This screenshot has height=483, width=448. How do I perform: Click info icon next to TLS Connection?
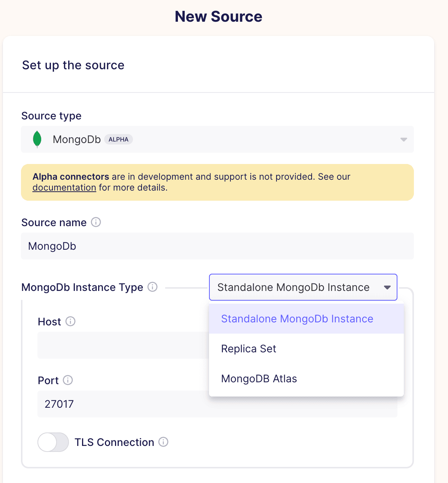tap(163, 442)
